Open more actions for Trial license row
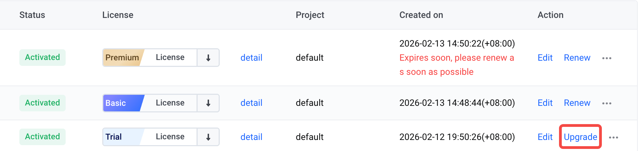Viewport: 644px width, 151px height. tap(614, 138)
